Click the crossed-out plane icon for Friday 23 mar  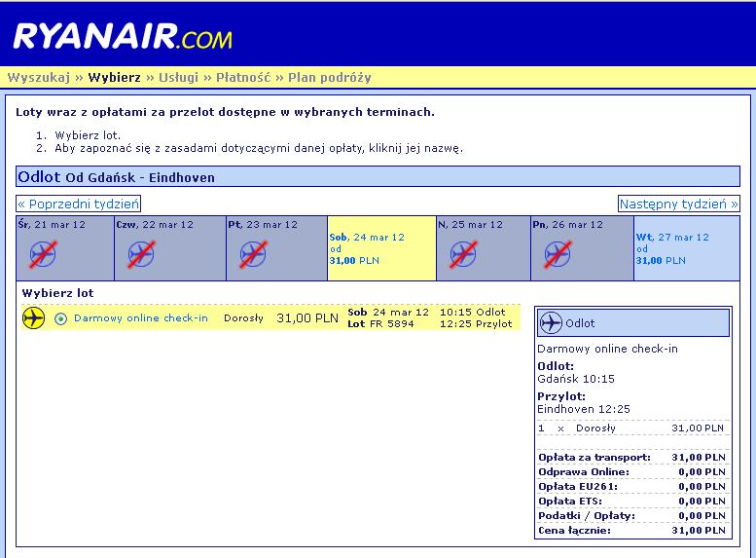[x=253, y=254]
